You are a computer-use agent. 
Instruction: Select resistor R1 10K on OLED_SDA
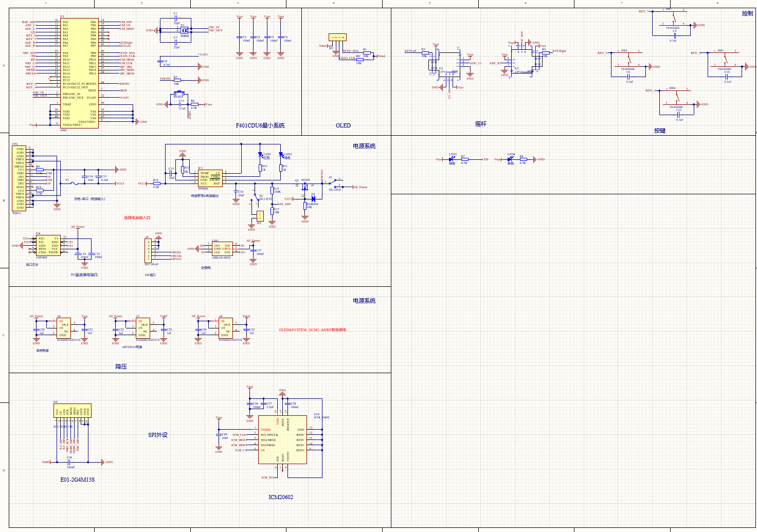[x=366, y=52]
